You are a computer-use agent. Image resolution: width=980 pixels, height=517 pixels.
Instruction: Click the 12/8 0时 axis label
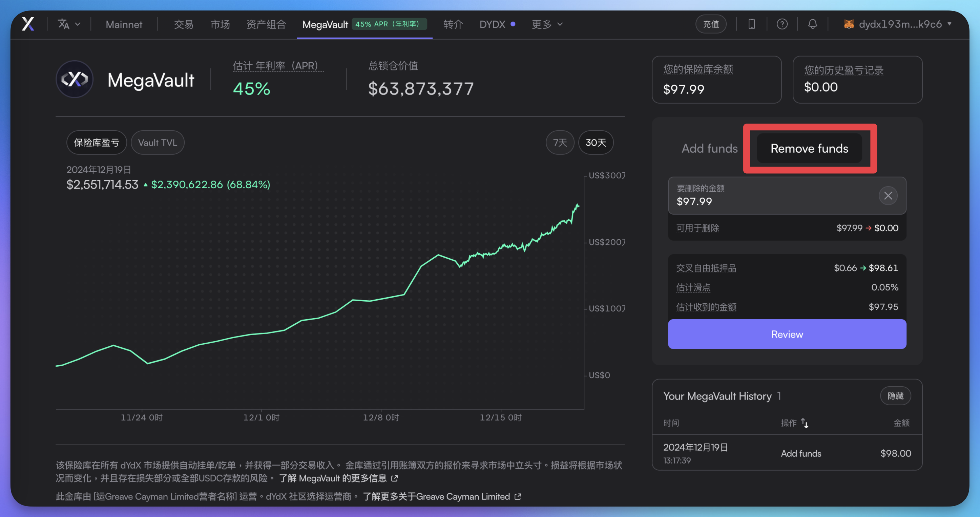pos(381,417)
